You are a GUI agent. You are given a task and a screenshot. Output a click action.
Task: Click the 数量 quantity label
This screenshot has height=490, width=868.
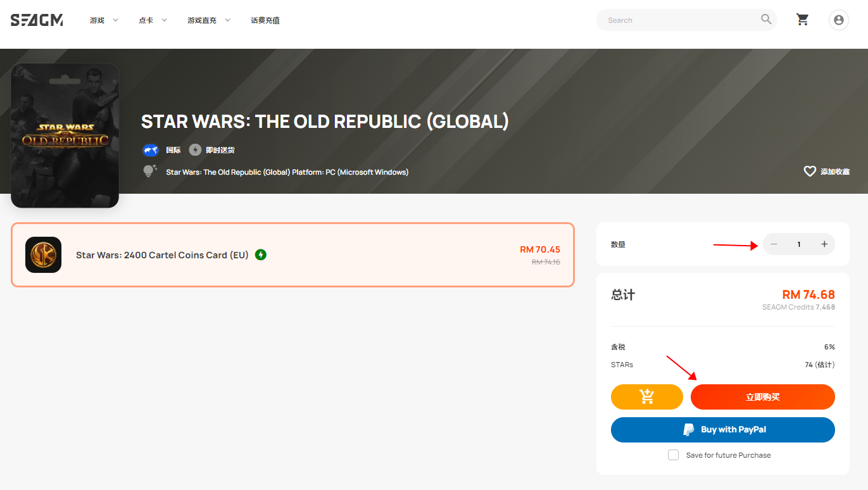tap(618, 244)
